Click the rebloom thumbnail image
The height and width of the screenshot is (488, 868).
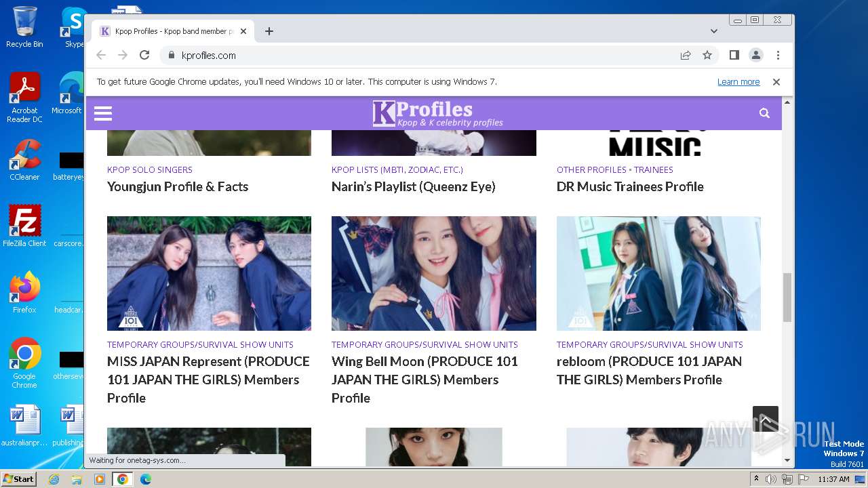[658, 273]
